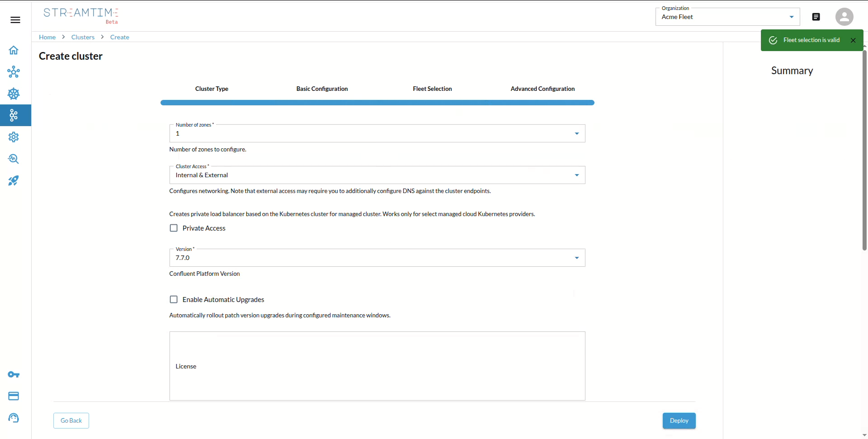This screenshot has width=868, height=439.
Task: Enable Automatic Upgrades checkbox
Action: 174,300
